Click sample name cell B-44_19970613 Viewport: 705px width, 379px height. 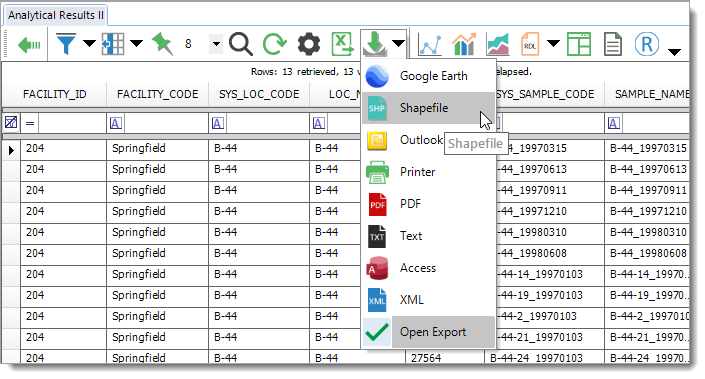648,169
